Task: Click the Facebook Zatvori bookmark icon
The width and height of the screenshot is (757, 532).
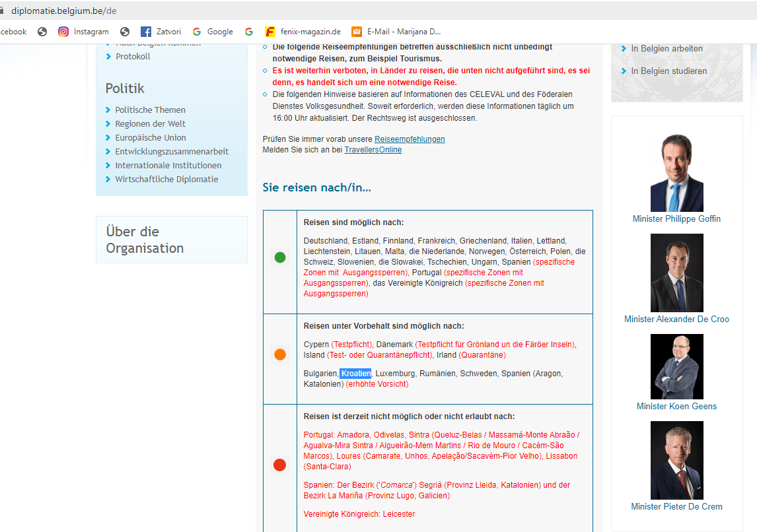Action: coord(146,32)
